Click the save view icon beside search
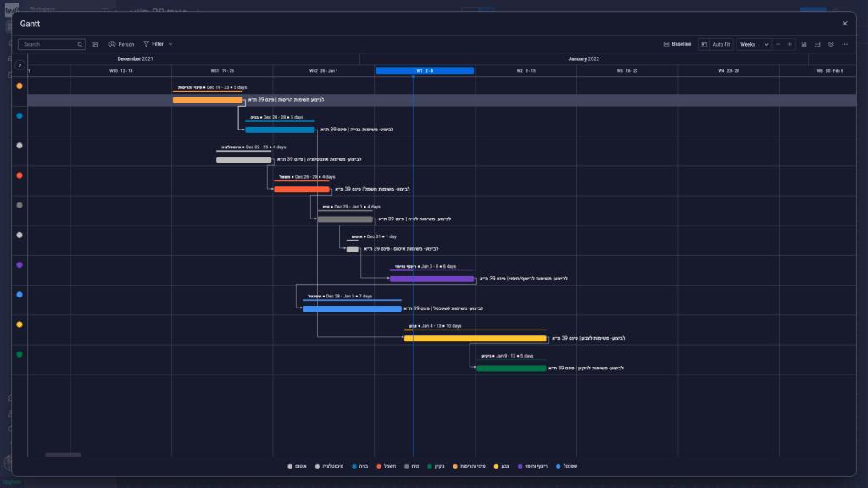868x488 pixels. (96, 44)
